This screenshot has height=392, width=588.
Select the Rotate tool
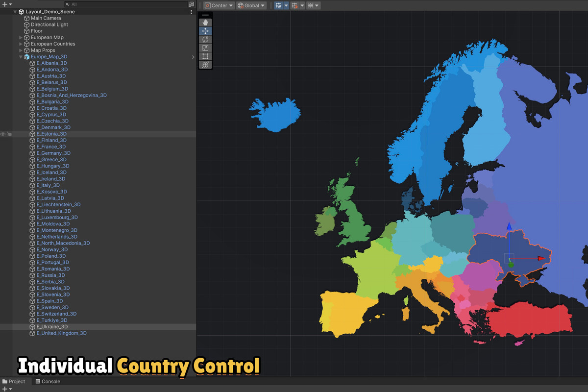coord(205,39)
